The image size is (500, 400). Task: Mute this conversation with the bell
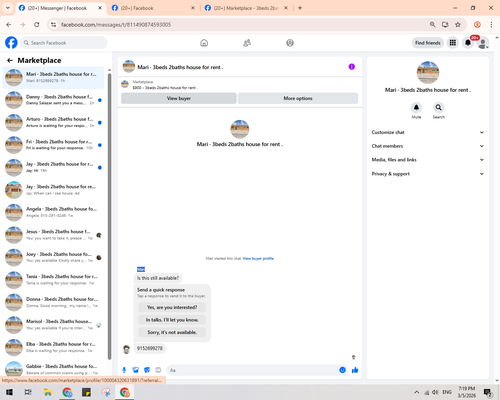(416, 107)
